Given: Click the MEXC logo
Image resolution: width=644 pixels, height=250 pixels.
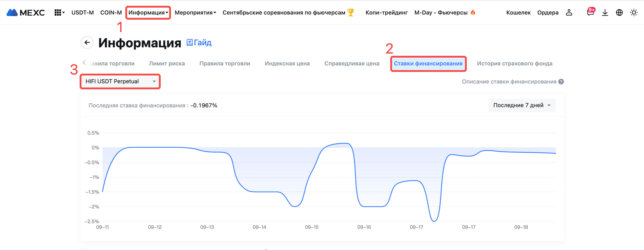Looking at the screenshot, I should (x=26, y=12).
